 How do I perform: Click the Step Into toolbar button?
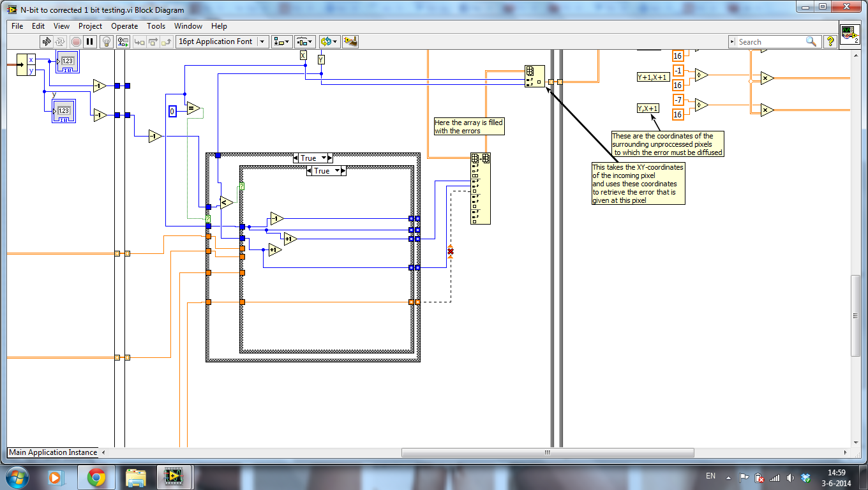point(138,41)
